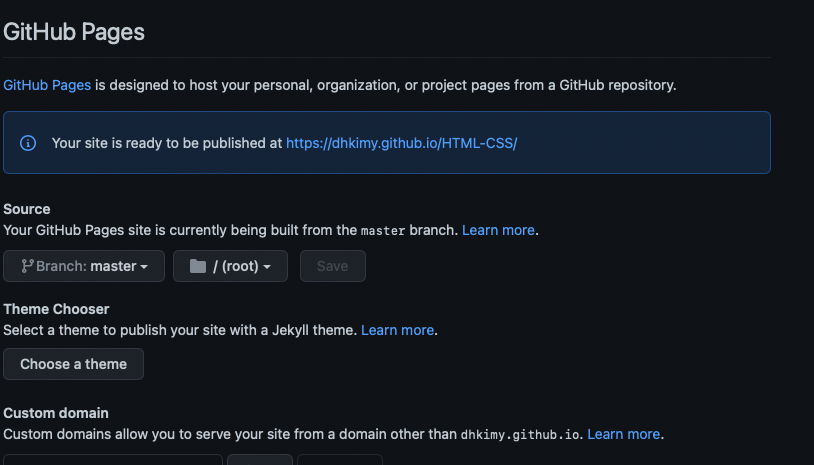The height and width of the screenshot is (465, 814).
Task: Click the Save button next to the folder selector
Action: (333, 266)
